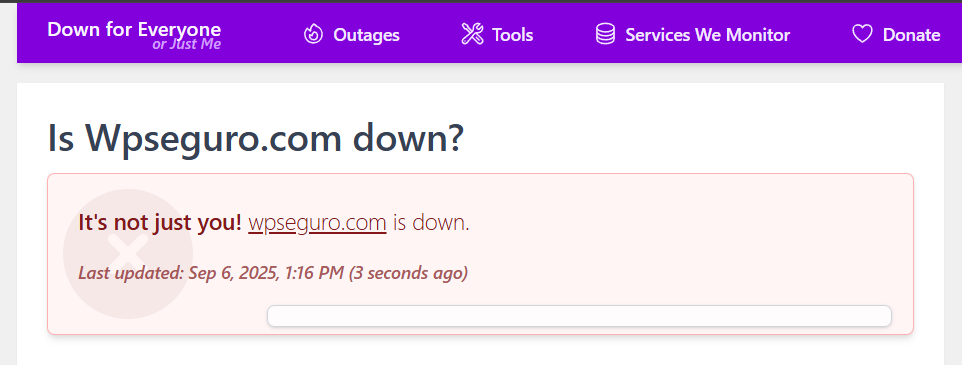Screen dimensions: 962x365
Task: Click the "It's not just you!" bold text
Action: (160, 223)
